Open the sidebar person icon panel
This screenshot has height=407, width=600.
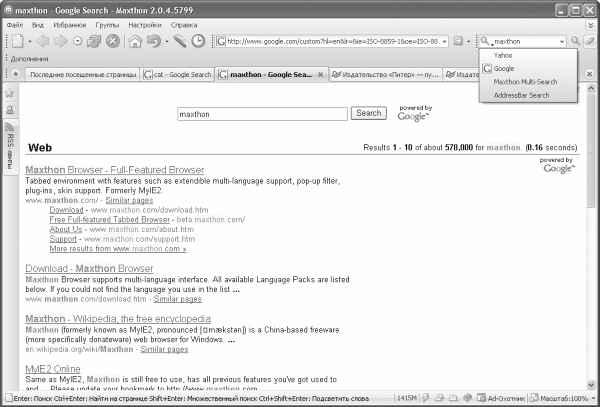(10, 110)
